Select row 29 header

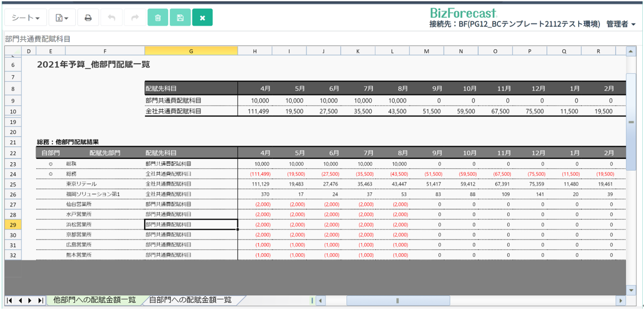coord(13,225)
